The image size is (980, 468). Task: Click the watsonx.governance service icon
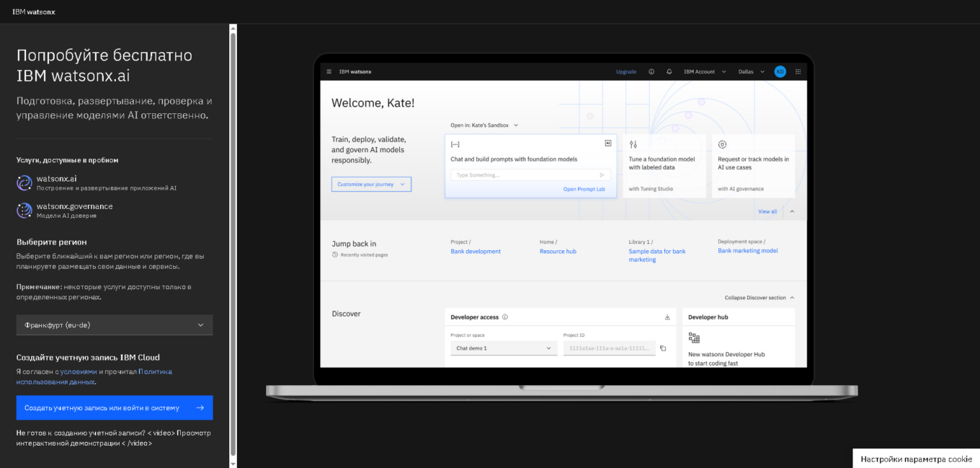[x=24, y=210]
